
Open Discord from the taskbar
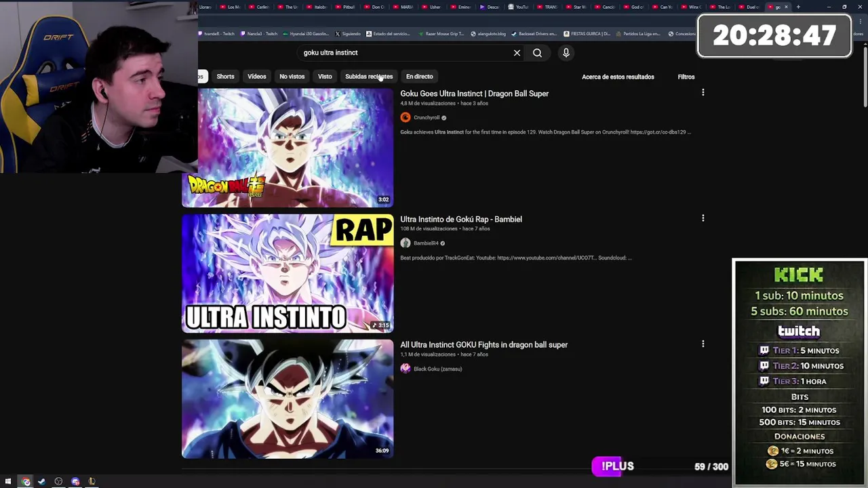(x=75, y=481)
